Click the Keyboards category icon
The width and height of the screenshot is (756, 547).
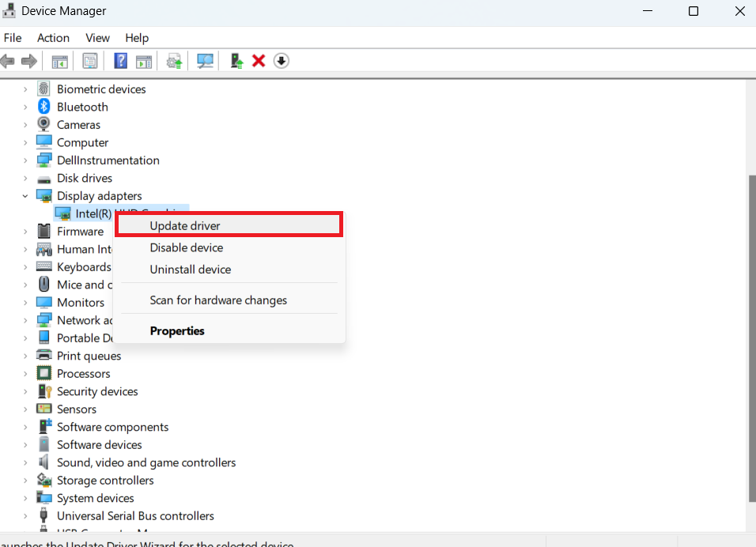click(43, 266)
